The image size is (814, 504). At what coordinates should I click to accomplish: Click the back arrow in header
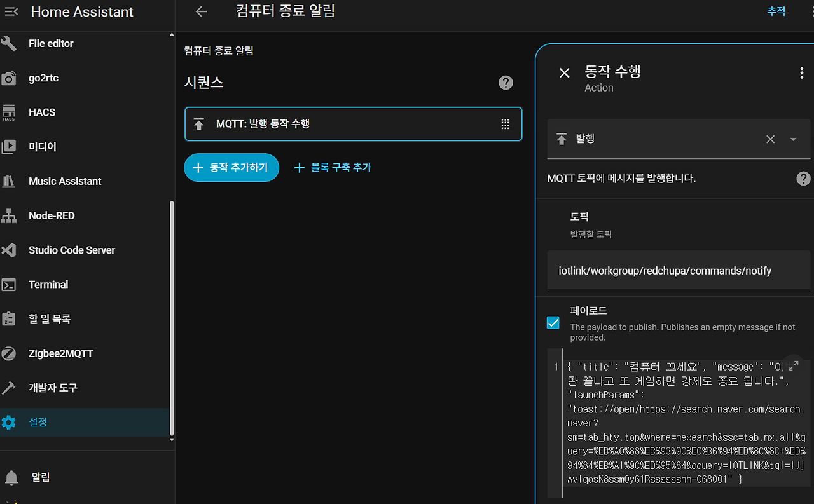coord(202,11)
